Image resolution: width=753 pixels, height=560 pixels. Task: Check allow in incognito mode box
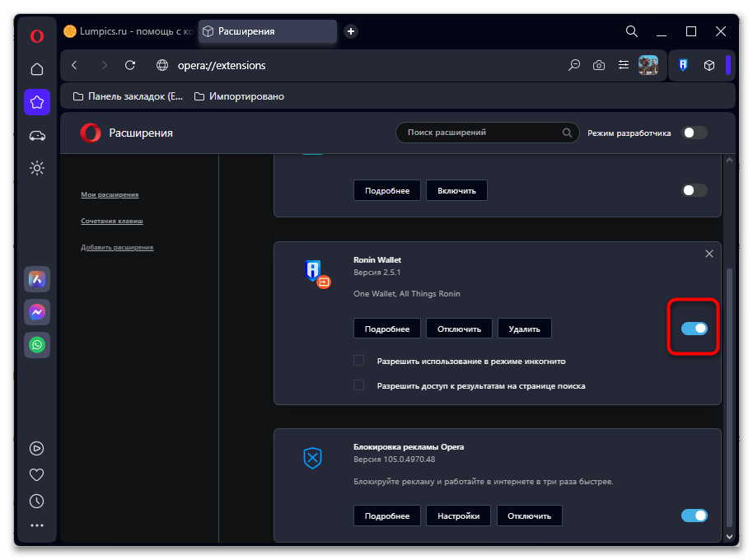coord(358,361)
